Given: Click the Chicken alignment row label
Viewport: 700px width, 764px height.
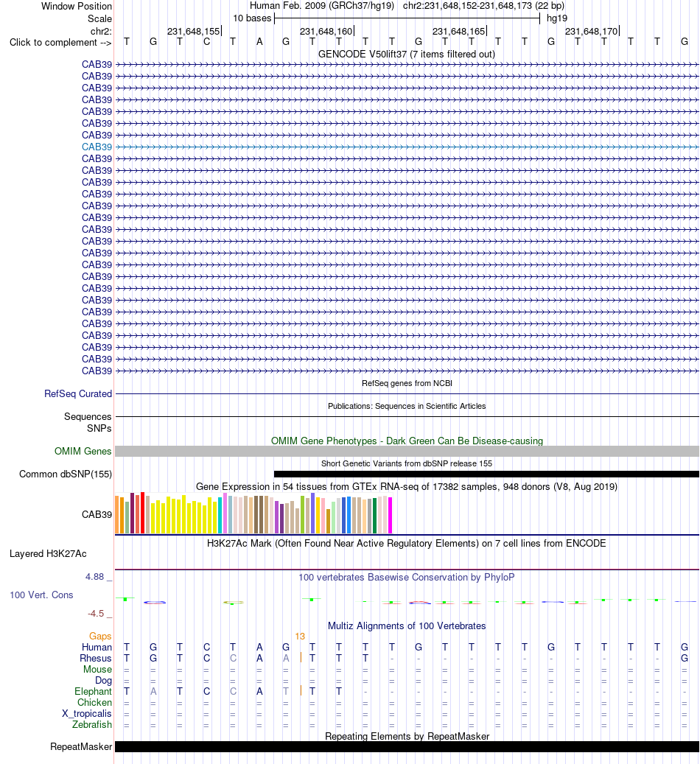Looking at the screenshot, I should point(94,703).
